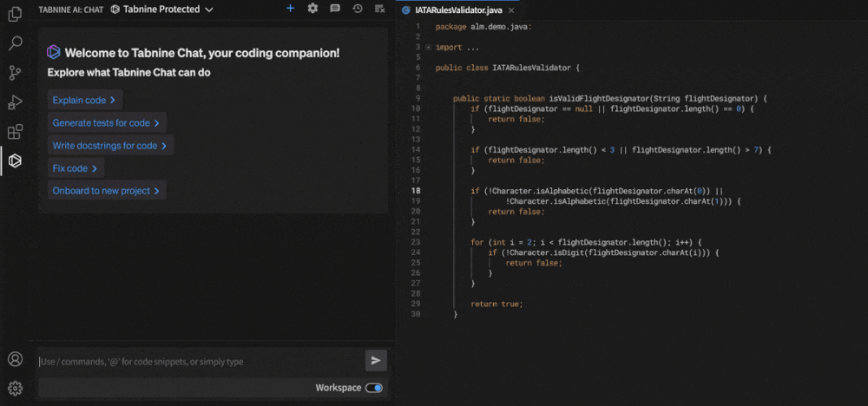The width and height of the screenshot is (868, 406).
Task: Open the Run and Debug view
Action: coord(15,102)
